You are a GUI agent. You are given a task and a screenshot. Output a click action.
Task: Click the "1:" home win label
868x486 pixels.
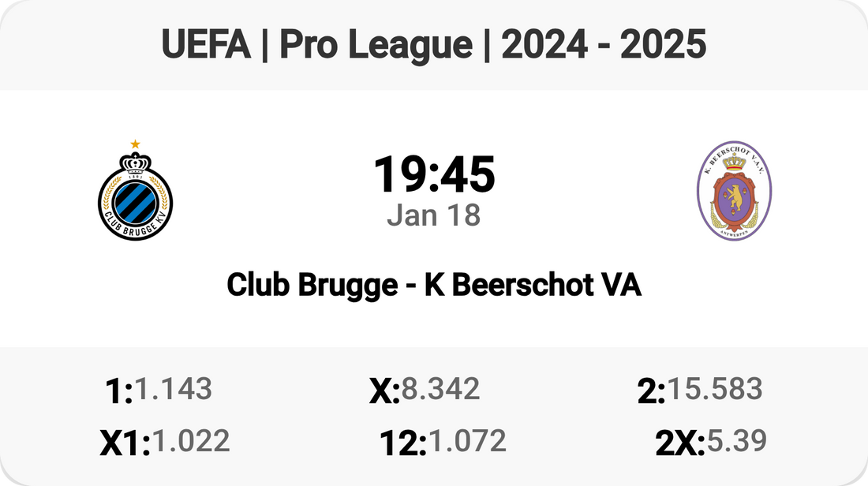click(x=118, y=391)
